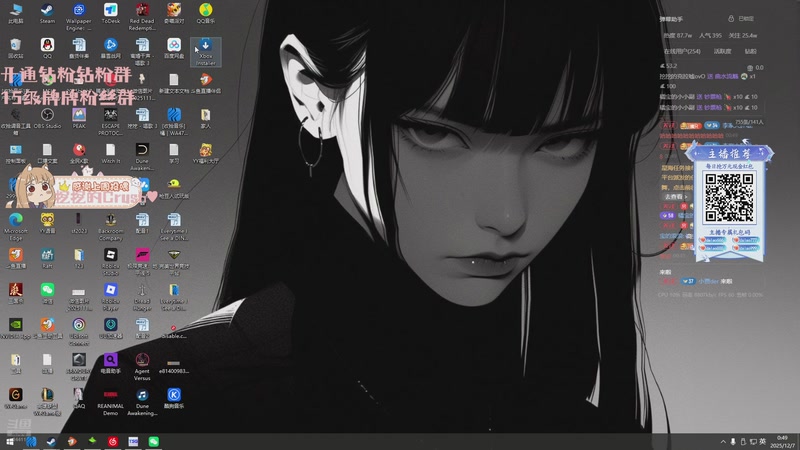Select the purple magnifier 电脑助手 icon
Image resolution: width=800 pixels, height=450 pixels.
click(x=110, y=363)
